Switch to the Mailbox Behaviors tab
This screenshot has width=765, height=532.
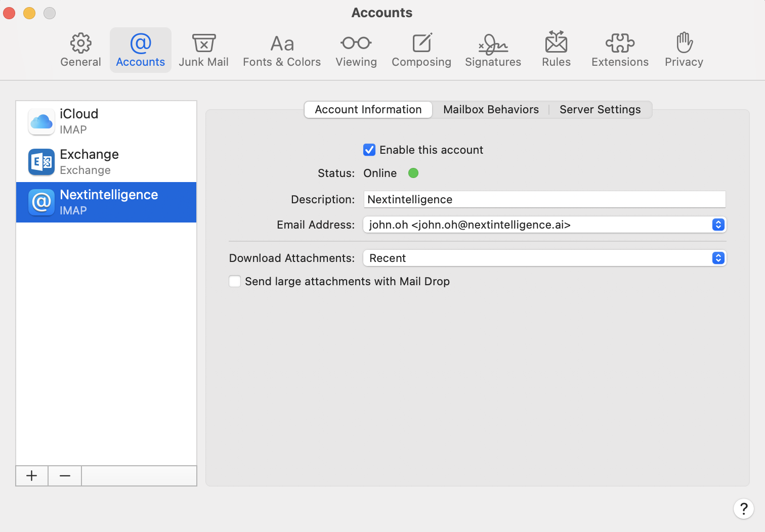click(491, 110)
